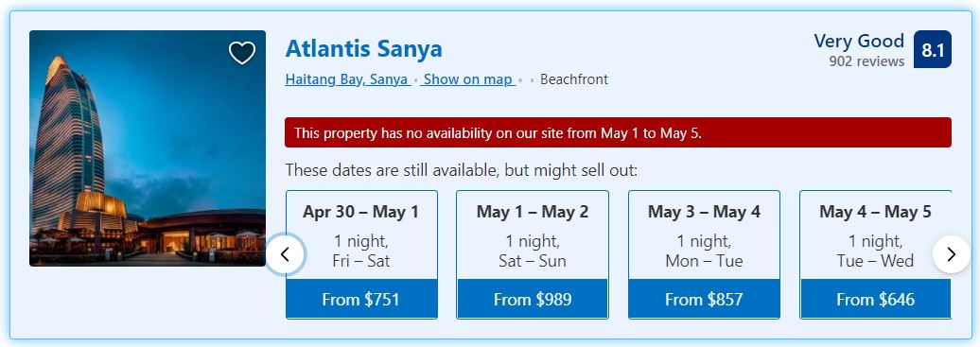Open the Atlantis Sanya hotel photo
Viewport: 980px width, 347px height.
tap(148, 148)
